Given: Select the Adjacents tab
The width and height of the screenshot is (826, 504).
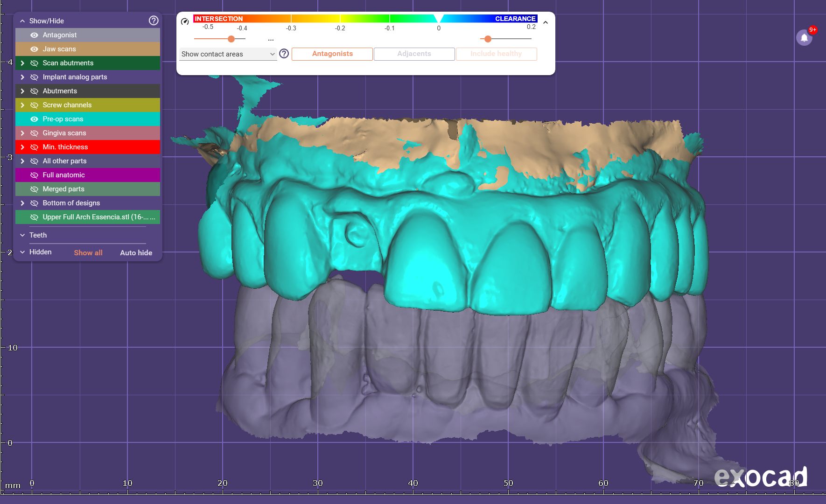Looking at the screenshot, I should [x=414, y=54].
